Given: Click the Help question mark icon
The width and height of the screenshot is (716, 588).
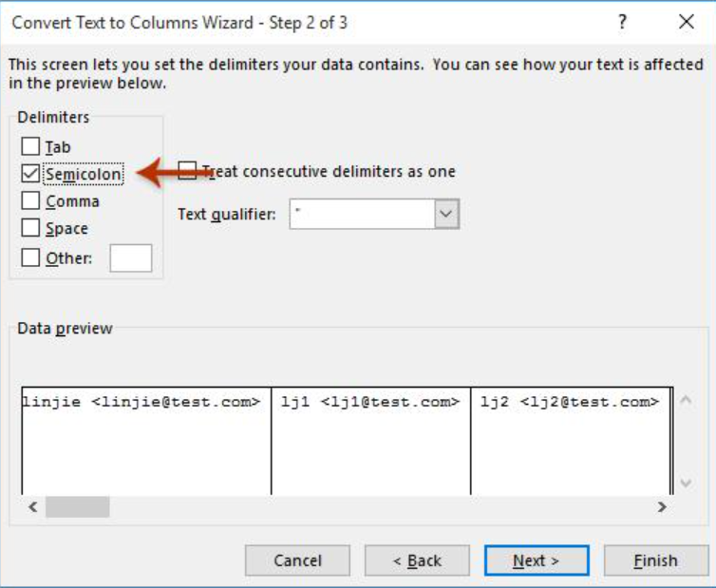Looking at the screenshot, I should pyautogui.click(x=623, y=22).
